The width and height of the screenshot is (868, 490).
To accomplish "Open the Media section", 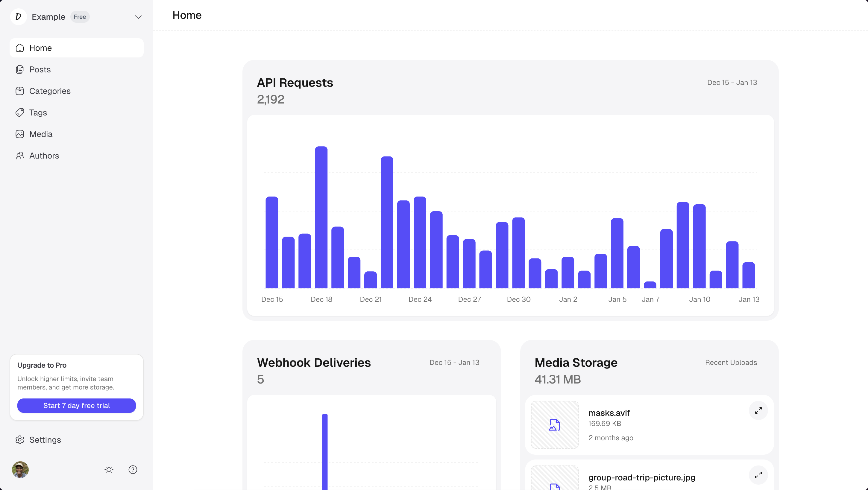I will coord(40,134).
